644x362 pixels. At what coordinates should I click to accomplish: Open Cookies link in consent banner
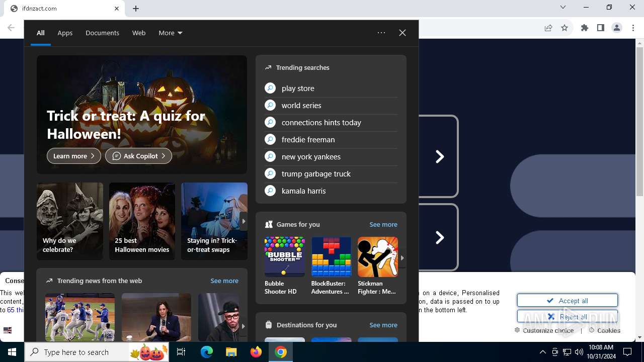(x=604, y=330)
